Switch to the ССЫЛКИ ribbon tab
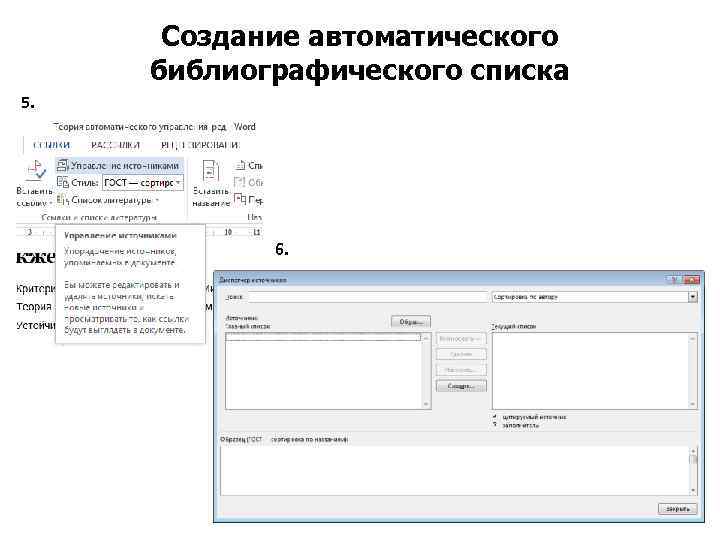This screenshot has width=720, height=540. click(51, 145)
